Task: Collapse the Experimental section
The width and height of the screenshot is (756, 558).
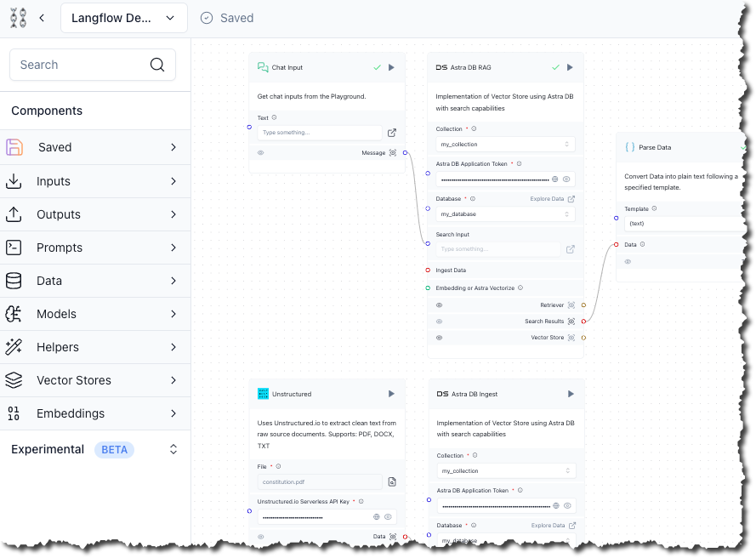Action: click(x=173, y=449)
